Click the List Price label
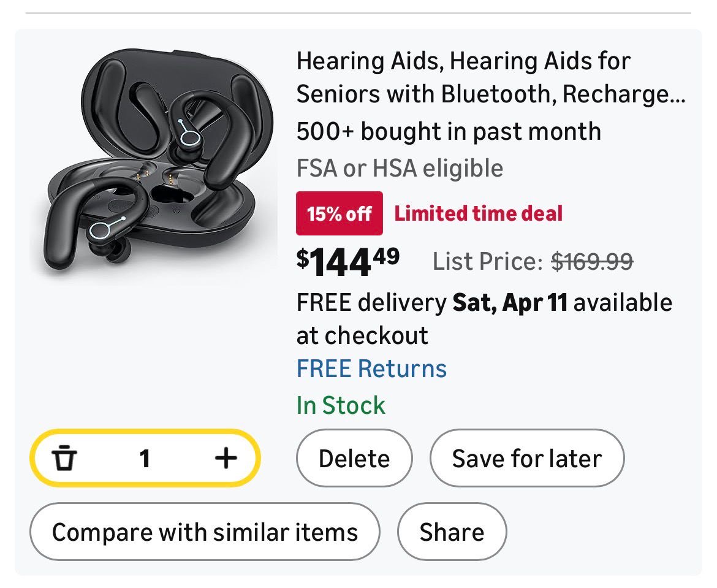Image resolution: width=717 pixels, height=588 pixels. point(488,262)
